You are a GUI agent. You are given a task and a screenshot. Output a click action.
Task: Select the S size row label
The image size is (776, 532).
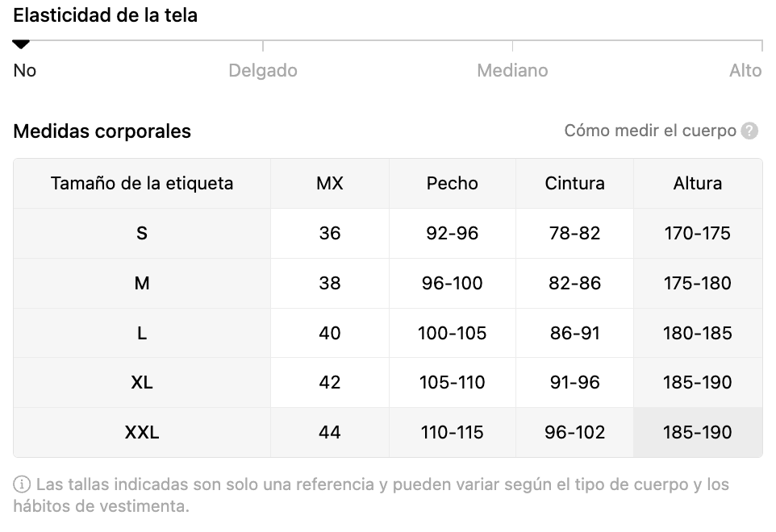click(x=142, y=234)
